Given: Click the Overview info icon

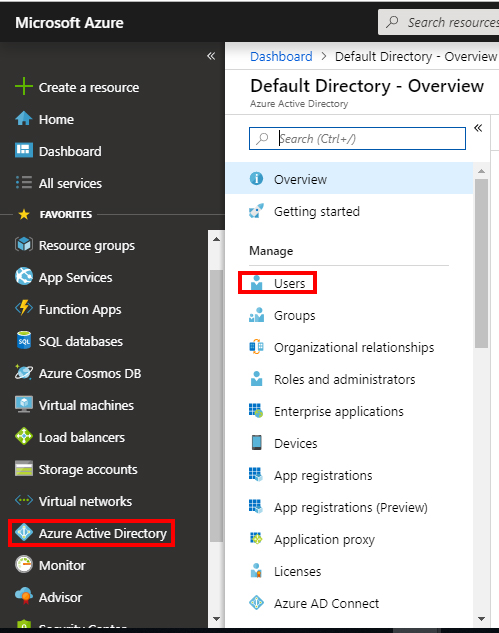Looking at the screenshot, I should pos(256,178).
